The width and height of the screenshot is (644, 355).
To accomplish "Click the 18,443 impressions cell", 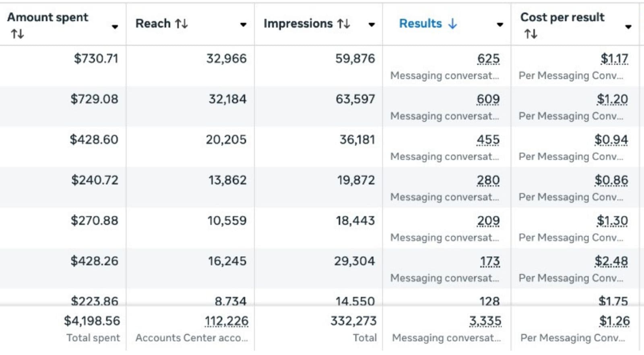I will (x=355, y=221).
